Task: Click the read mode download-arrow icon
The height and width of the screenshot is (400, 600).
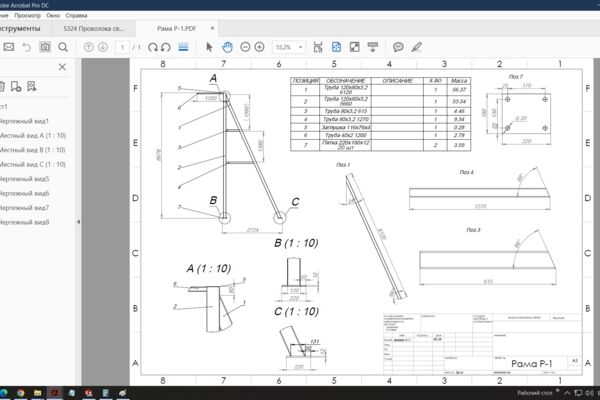Action: tap(373, 47)
